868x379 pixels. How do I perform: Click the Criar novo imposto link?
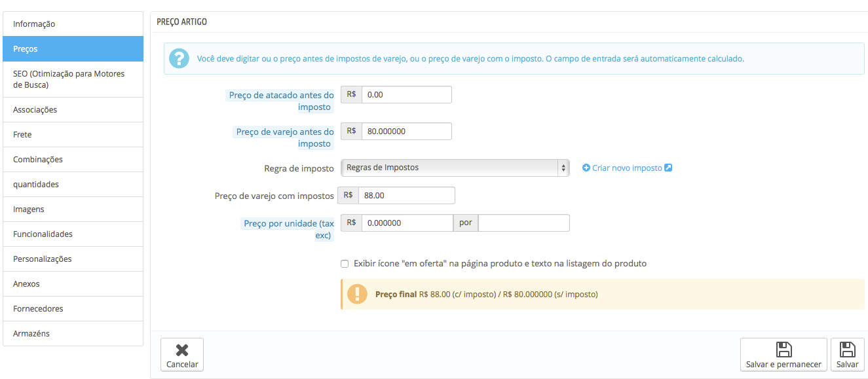pos(627,168)
